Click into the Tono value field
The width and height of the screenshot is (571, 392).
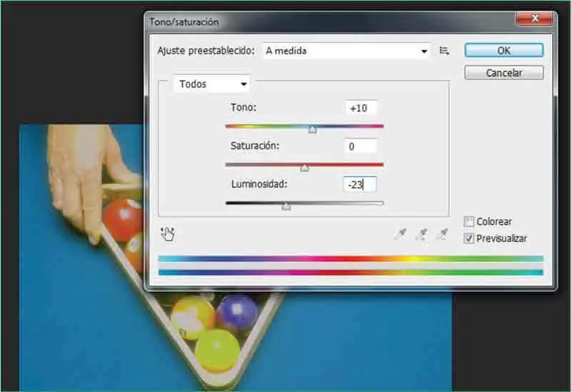point(360,108)
